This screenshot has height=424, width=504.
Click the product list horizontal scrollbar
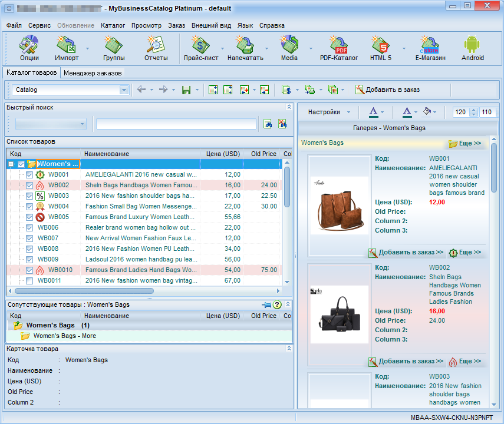[84, 291]
